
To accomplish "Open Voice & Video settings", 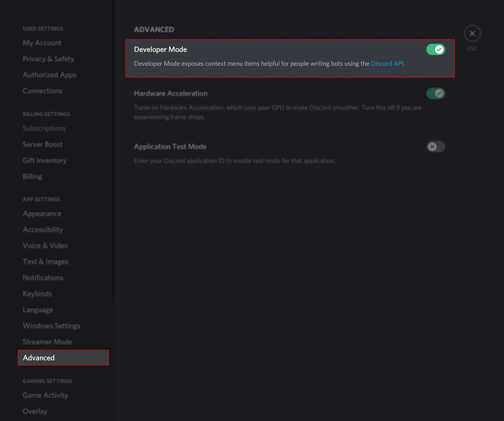I will pos(45,245).
